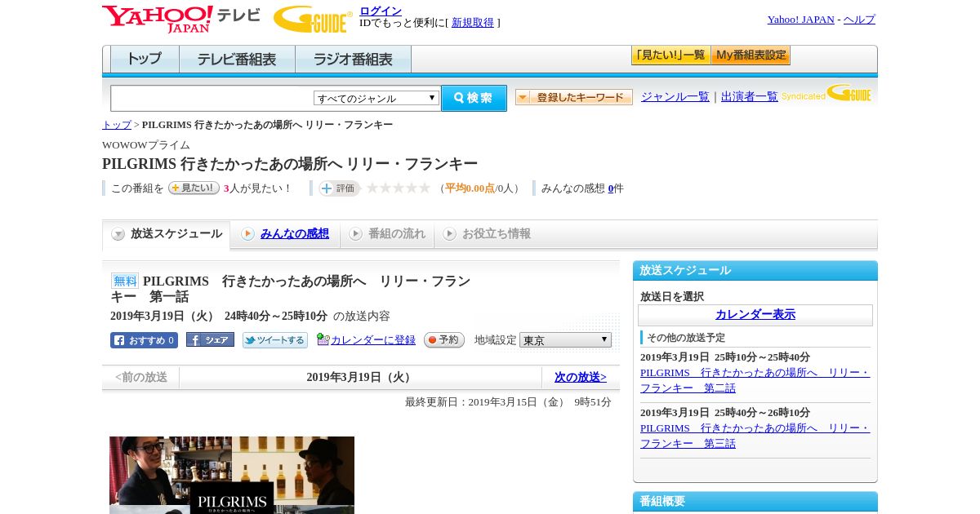Image resolution: width=980 pixels, height=514 pixels.
Task: Open the ログイン link
Action: [381, 11]
